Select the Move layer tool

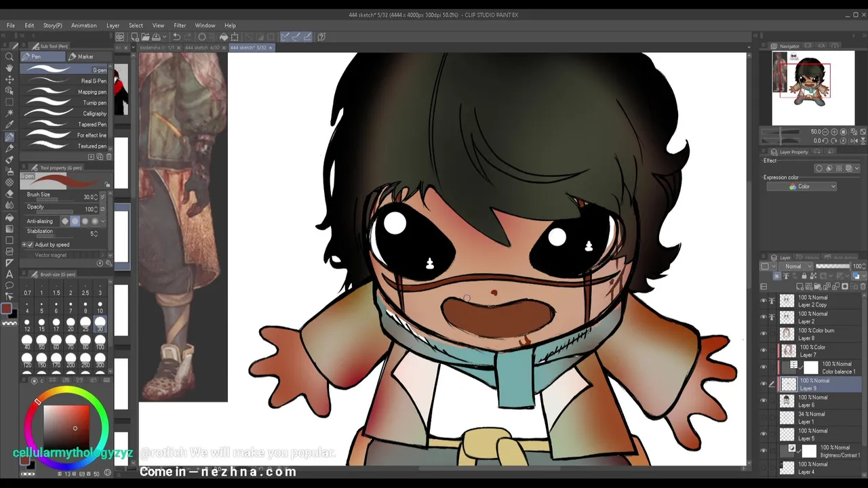[9, 79]
